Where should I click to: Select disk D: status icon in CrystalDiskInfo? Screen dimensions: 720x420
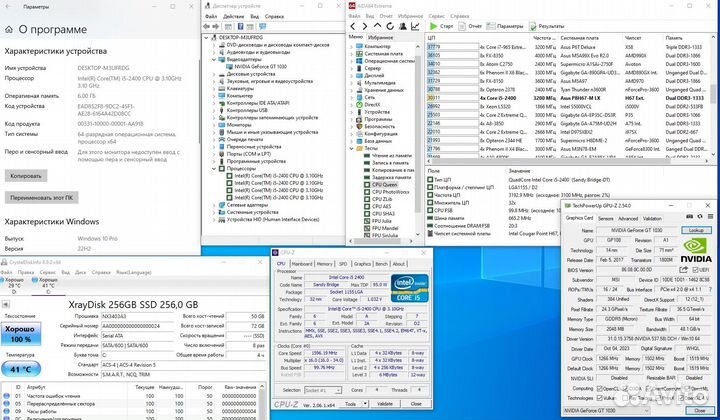pyautogui.click(x=3, y=280)
